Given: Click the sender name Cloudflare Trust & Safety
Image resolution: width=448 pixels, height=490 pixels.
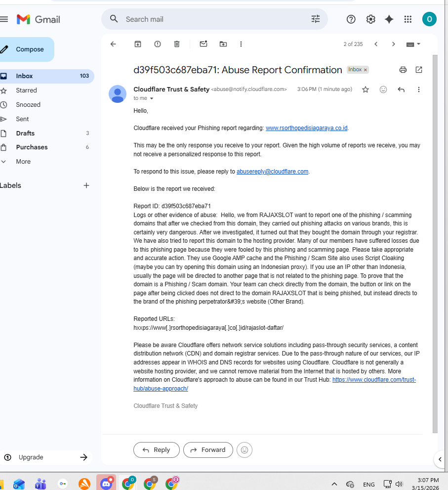Looking at the screenshot, I should point(171,89).
